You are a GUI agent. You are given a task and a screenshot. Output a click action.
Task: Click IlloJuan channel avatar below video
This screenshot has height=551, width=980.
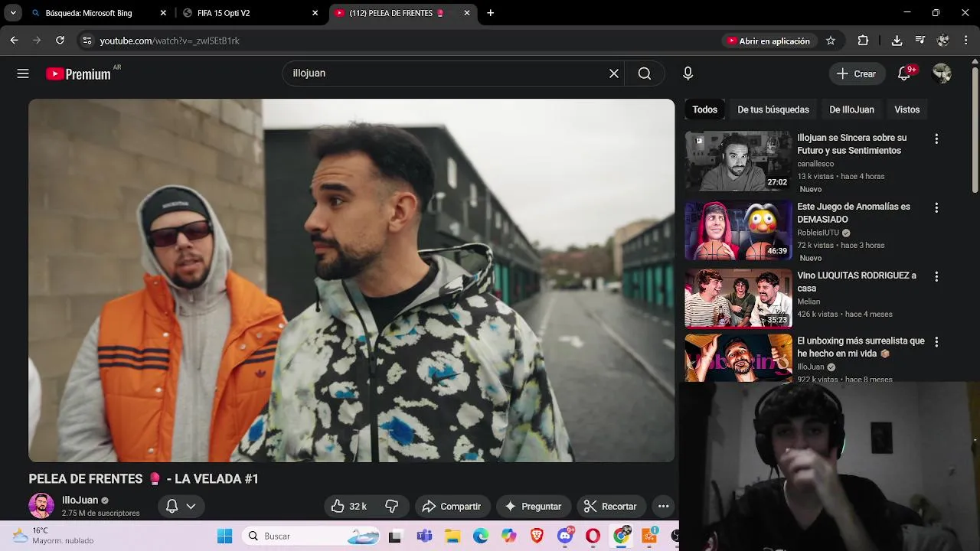41,506
